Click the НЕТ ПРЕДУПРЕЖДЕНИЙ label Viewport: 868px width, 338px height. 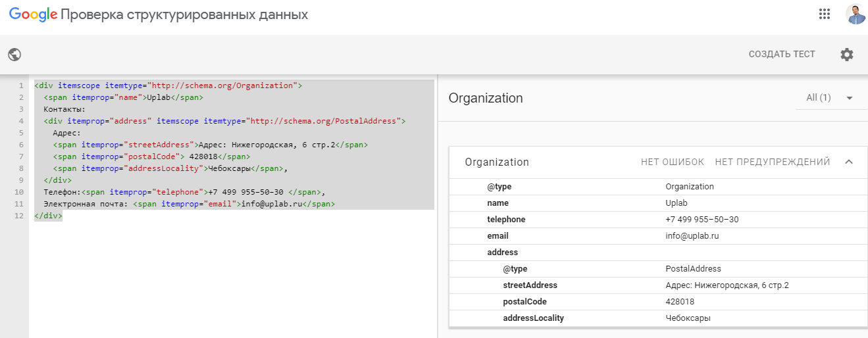pyautogui.click(x=772, y=162)
